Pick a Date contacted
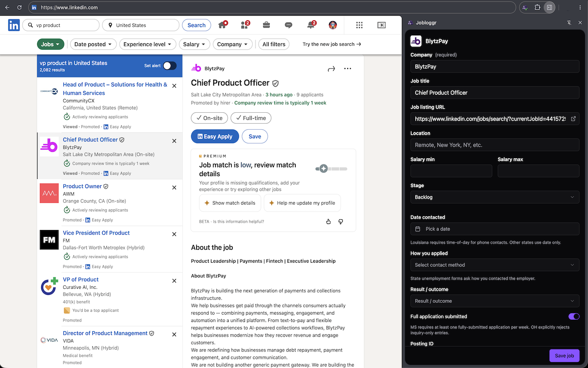Viewport: 588px width, 368px height. click(495, 229)
